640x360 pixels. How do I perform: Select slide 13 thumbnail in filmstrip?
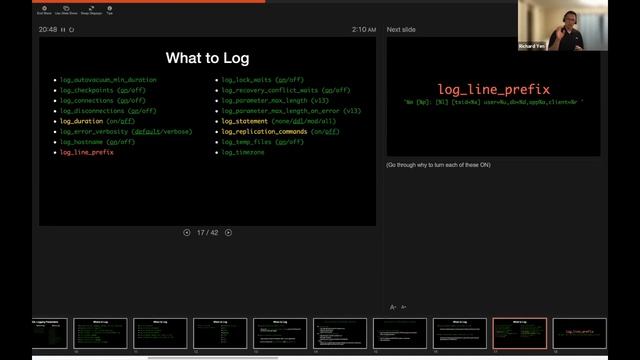(280, 333)
